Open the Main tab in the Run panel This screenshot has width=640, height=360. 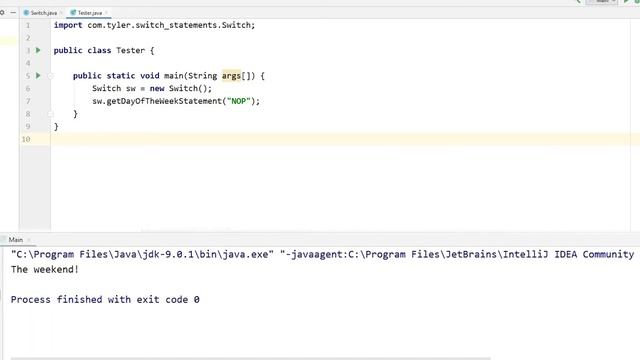16,240
